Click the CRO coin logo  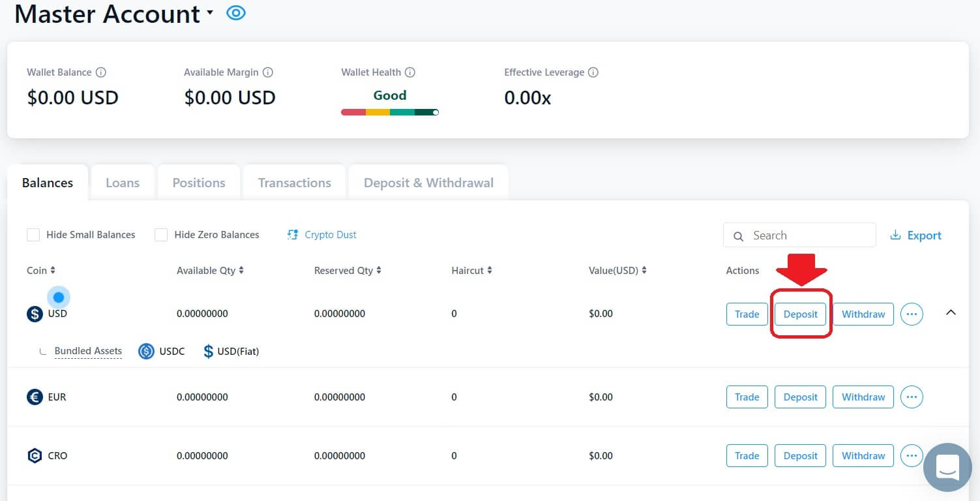35,455
